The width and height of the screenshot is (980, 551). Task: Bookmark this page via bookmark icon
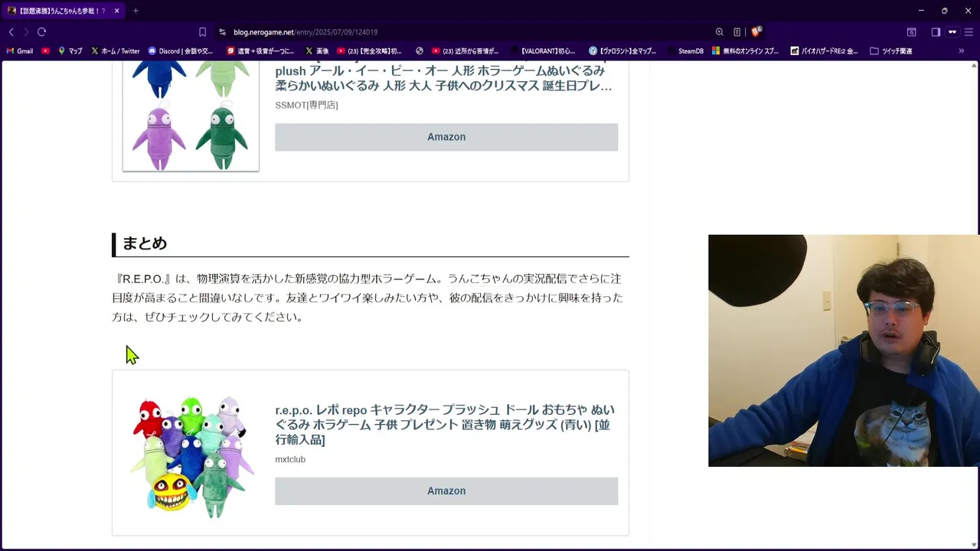coord(202,32)
